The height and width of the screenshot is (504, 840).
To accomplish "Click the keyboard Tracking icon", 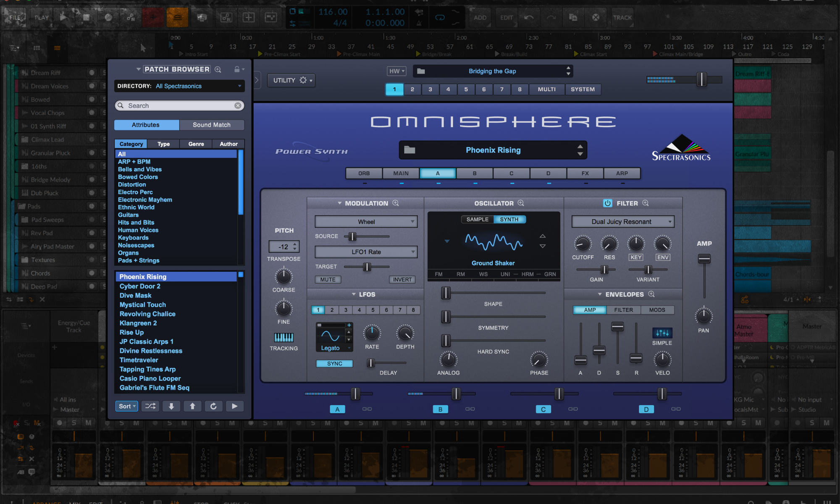I will pos(283,337).
